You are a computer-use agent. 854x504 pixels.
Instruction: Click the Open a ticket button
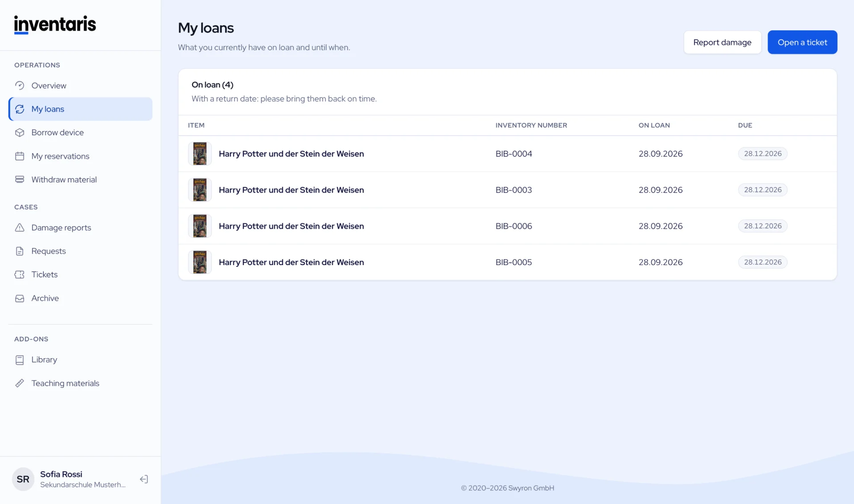click(x=802, y=42)
